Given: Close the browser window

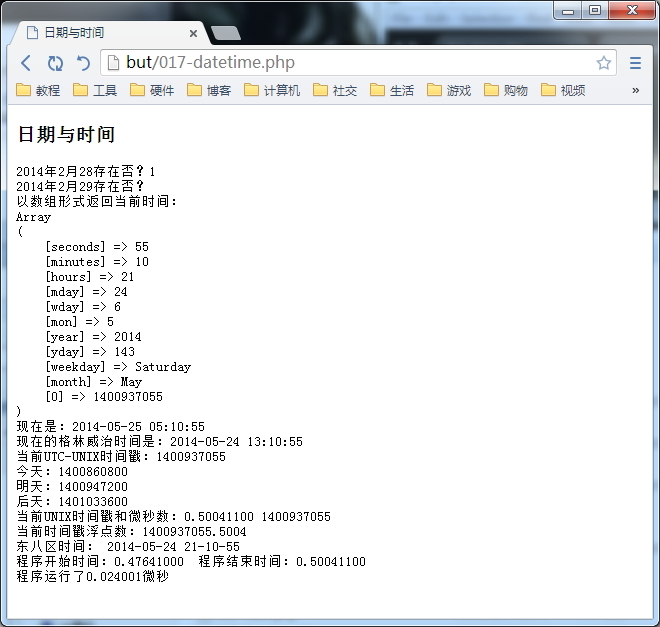Looking at the screenshot, I should tap(632, 11).
